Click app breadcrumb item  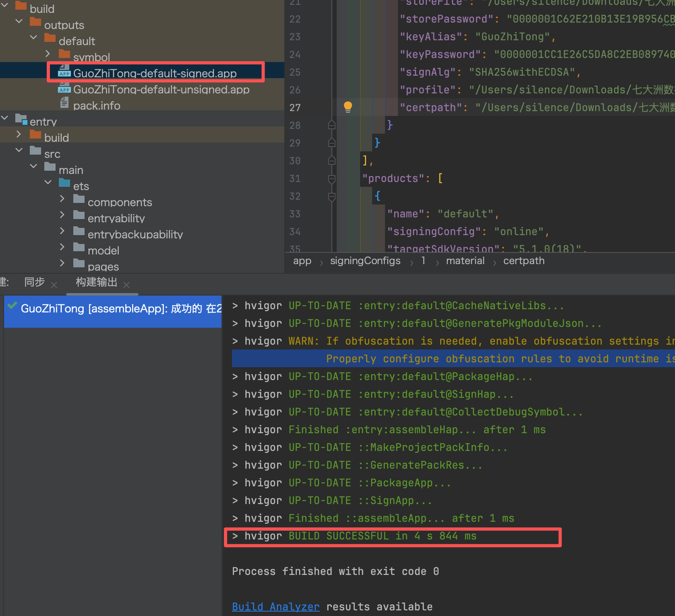[302, 261]
